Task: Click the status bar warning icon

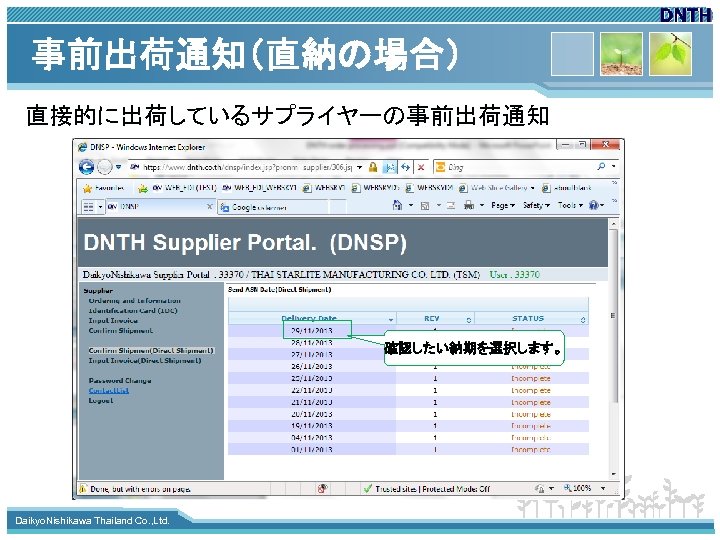Action: pos(83,489)
